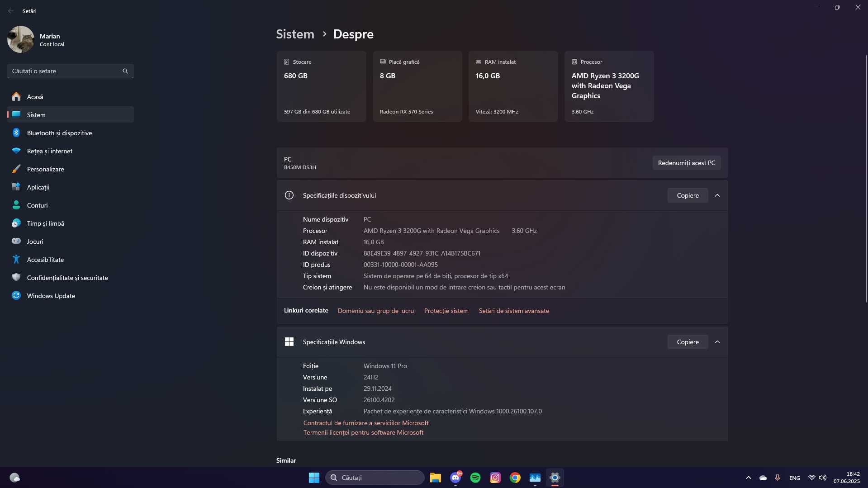Open Aplicații settings

(x=70, y=187)
